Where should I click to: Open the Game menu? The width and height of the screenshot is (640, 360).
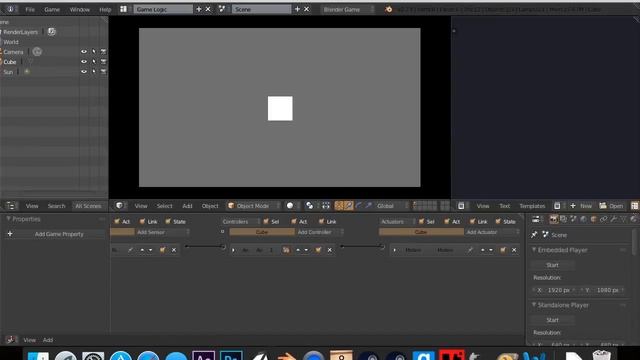click(52, 9)
